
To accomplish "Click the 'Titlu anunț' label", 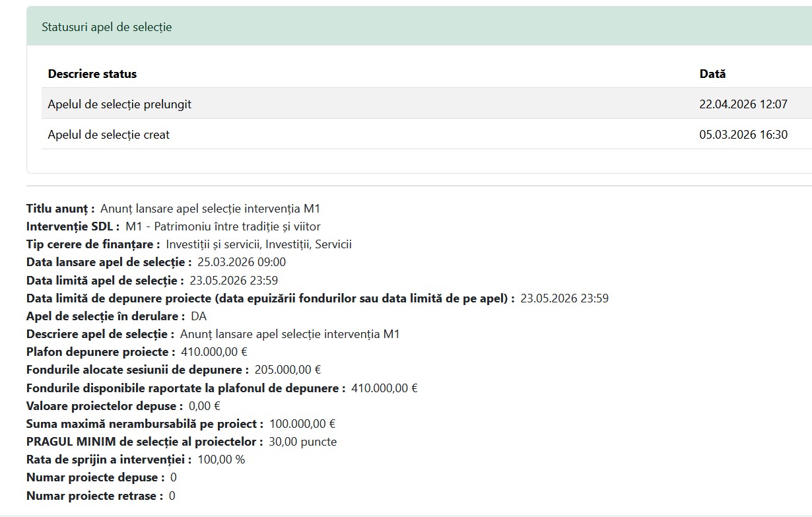I will tap(61, 209).
